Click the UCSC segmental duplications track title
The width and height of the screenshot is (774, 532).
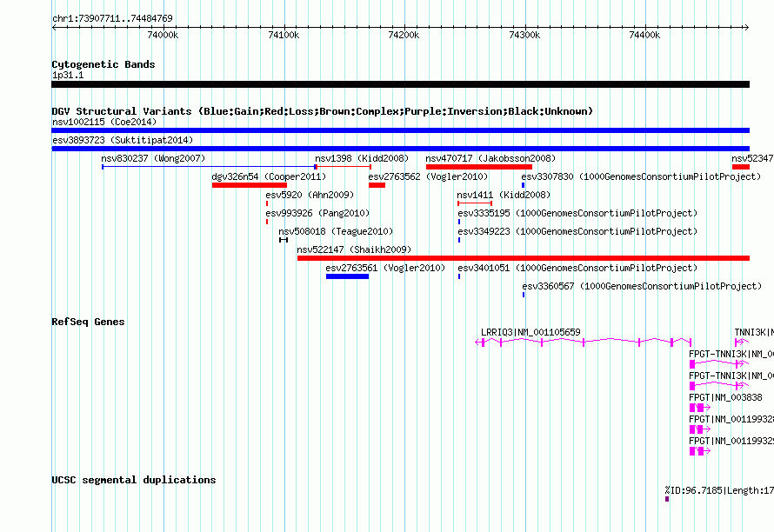click(134, 480)
